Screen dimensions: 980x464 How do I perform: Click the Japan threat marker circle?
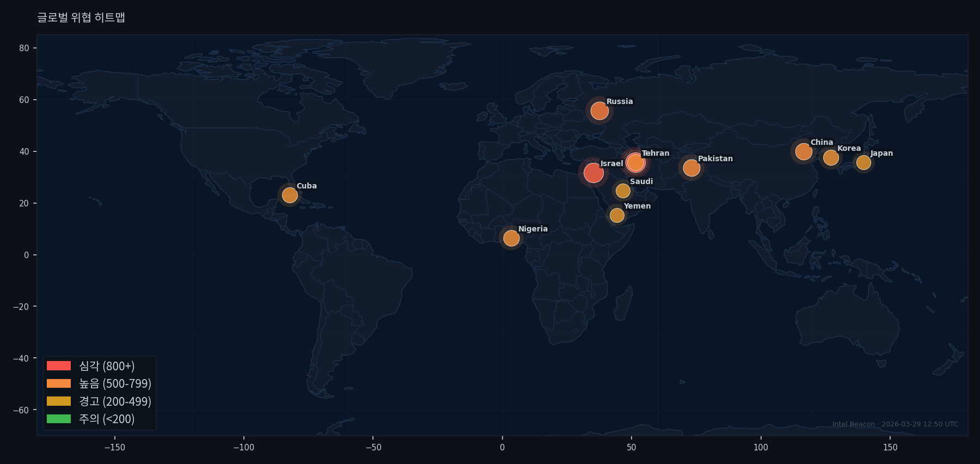(x=863, y=162)
